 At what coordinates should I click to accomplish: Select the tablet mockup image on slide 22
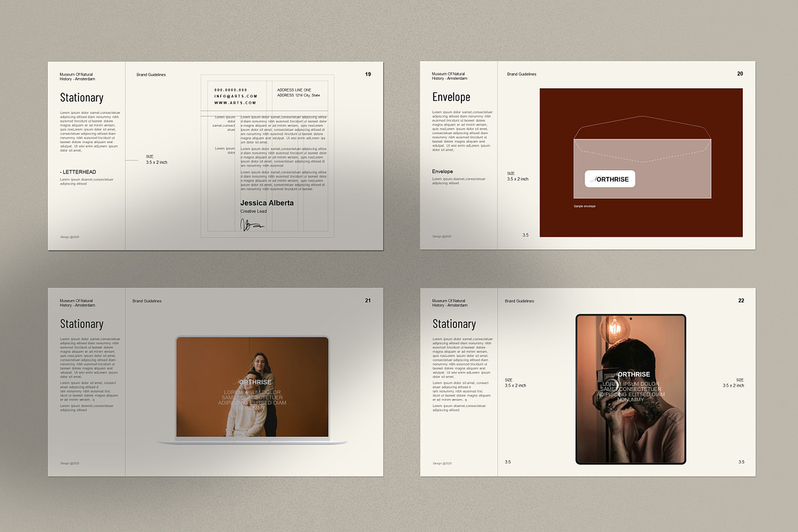pos(630,389)
